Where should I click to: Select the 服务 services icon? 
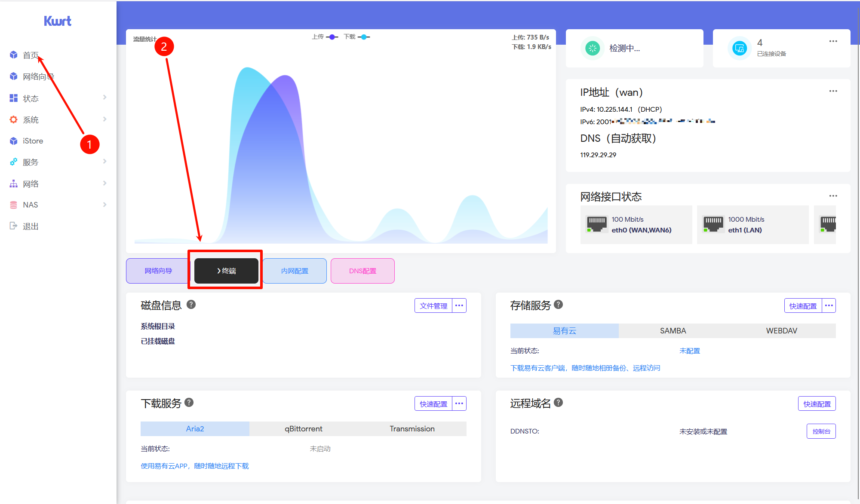click(13, 162)
